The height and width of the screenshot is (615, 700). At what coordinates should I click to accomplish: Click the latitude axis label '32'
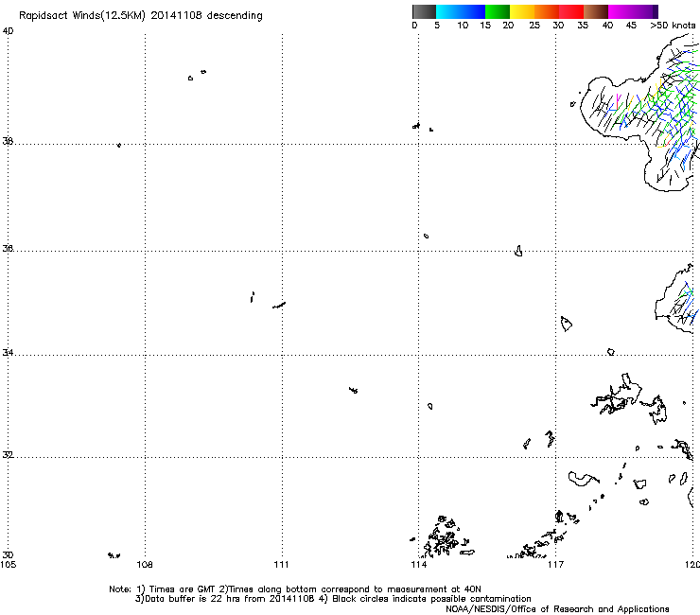pyautogui.click(x=8, y=455)
